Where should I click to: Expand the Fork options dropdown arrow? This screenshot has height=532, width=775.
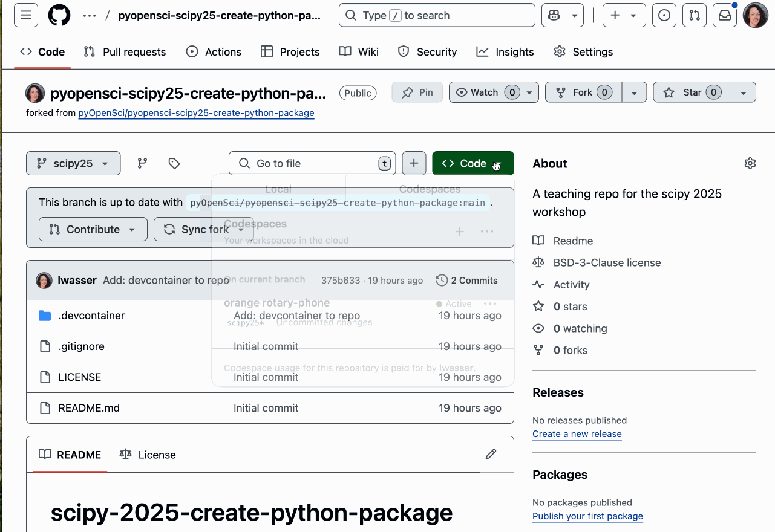click(634, 92)
